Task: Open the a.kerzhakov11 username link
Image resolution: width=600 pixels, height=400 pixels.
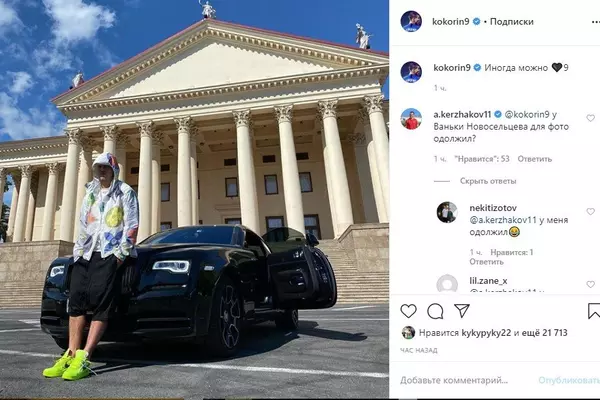Action: point(462,114)
